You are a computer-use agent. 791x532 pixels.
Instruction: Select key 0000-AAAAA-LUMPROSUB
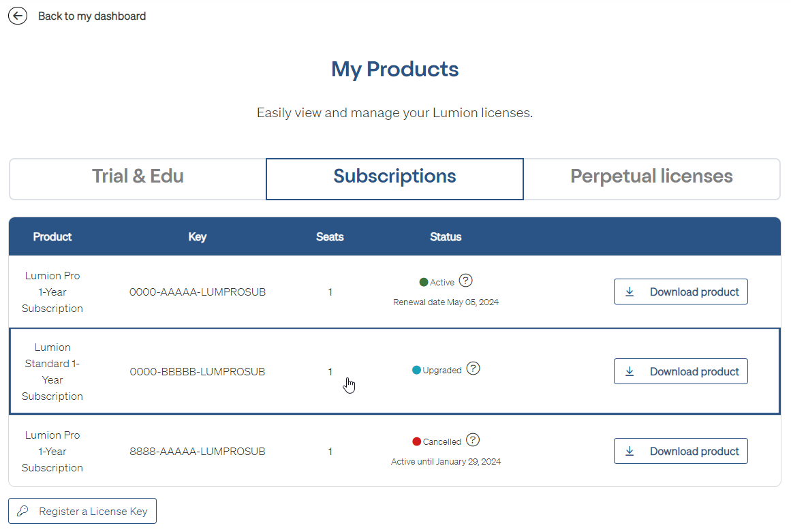click(x=198, y=292)
